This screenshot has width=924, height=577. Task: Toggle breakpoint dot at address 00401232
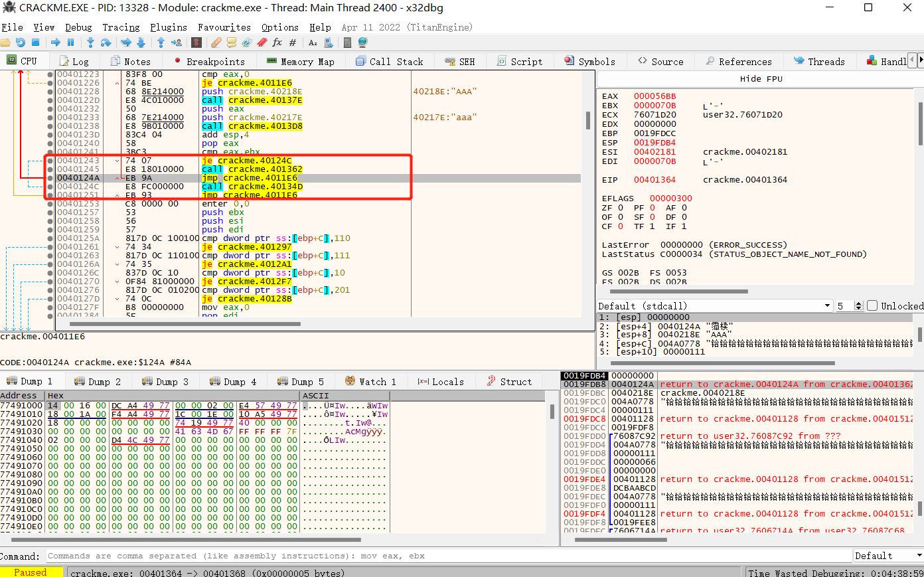pos(50,109)
